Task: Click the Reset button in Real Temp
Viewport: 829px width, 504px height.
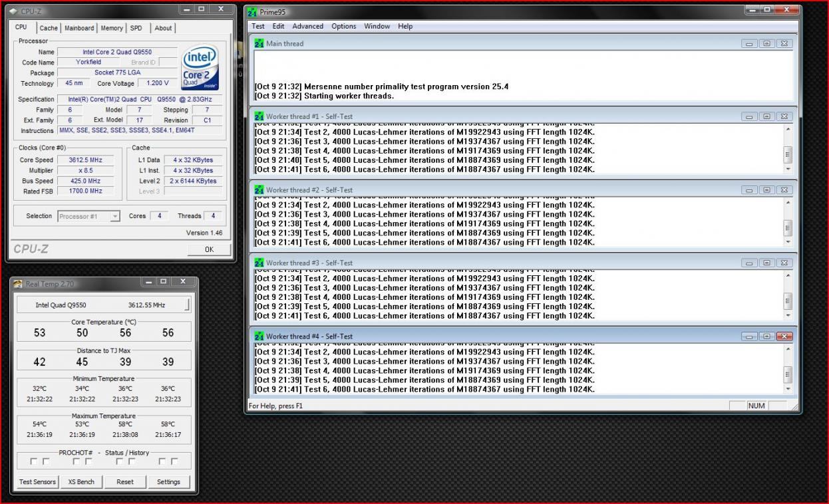Action: pyautogui.click(x=125, y=482)
